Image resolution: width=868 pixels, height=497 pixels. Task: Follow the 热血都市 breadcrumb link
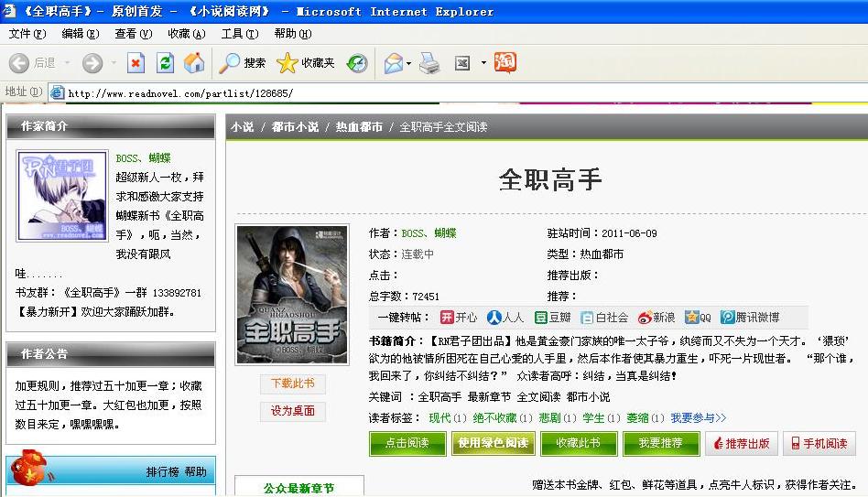coord(359,126)
